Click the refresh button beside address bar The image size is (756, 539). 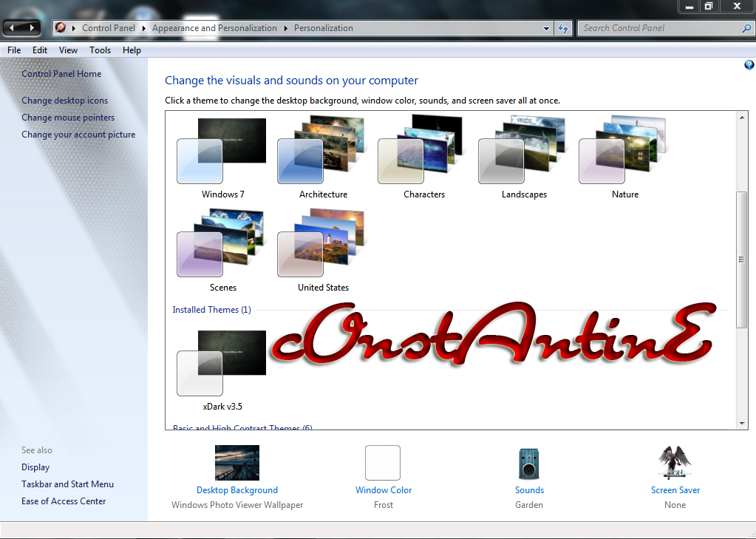(562, 29)
